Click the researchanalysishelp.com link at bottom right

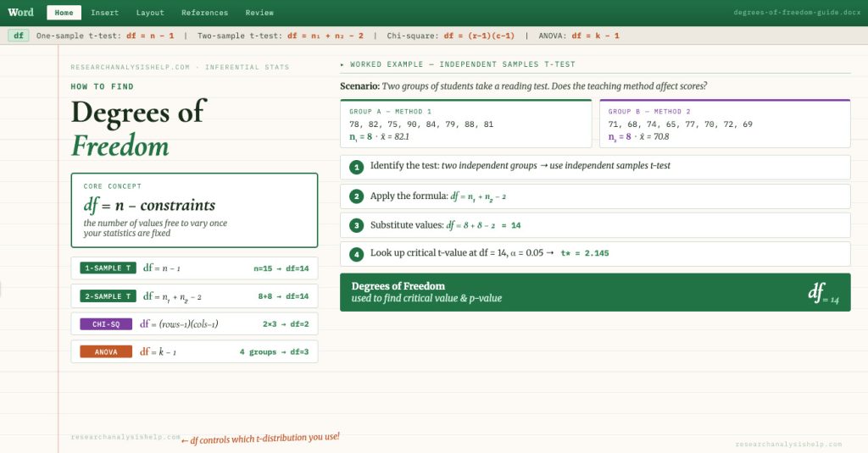(788, 444)
